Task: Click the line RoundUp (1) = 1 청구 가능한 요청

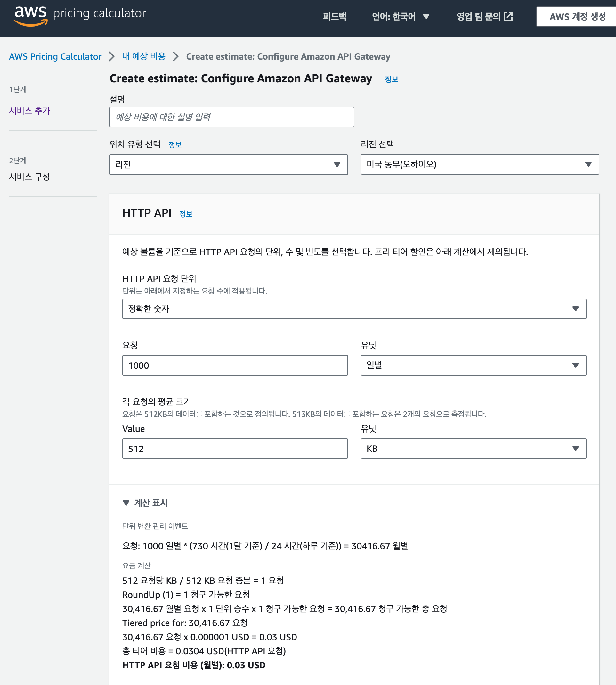Action: coord(186,595)
